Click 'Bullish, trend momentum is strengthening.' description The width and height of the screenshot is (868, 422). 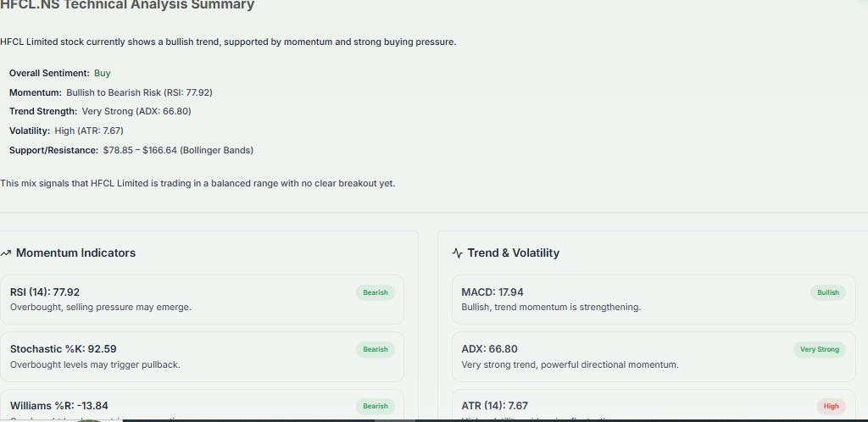coord(551,307)
